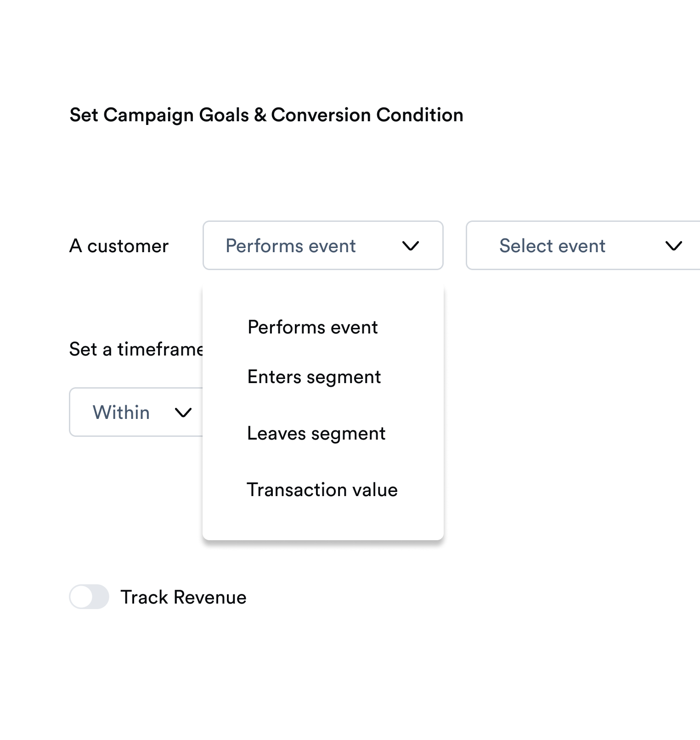Screen dimensions: 700x740
Task: Choose Performs event from the open list
Action: coord(312,328)
